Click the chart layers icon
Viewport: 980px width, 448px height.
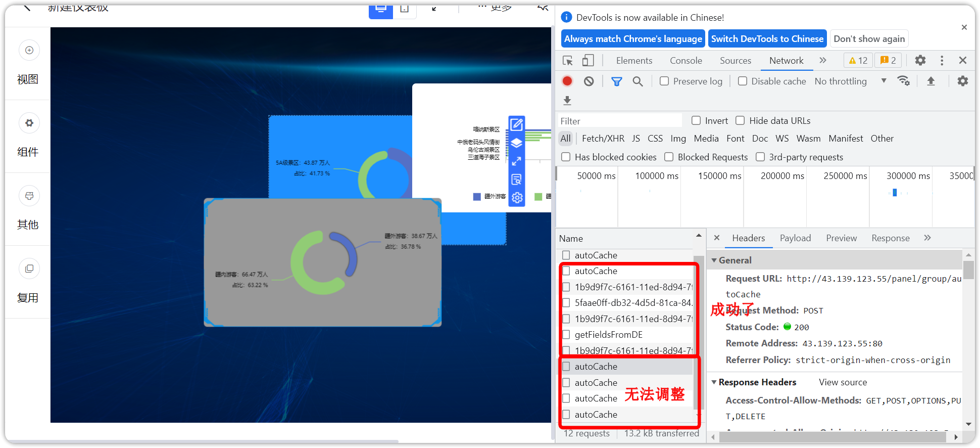click(x=516, y=143)
